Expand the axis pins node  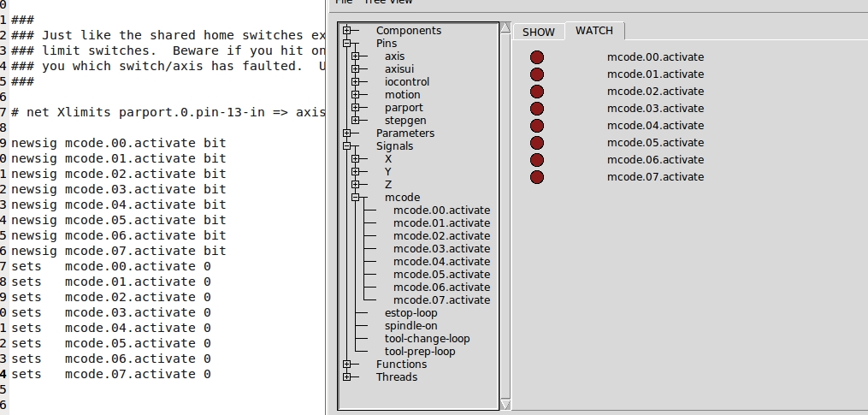[x=356, y=56]
